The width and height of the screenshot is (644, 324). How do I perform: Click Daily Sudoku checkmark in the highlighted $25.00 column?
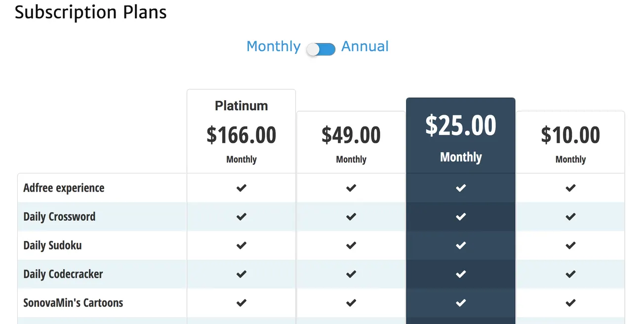coord(460,245)
